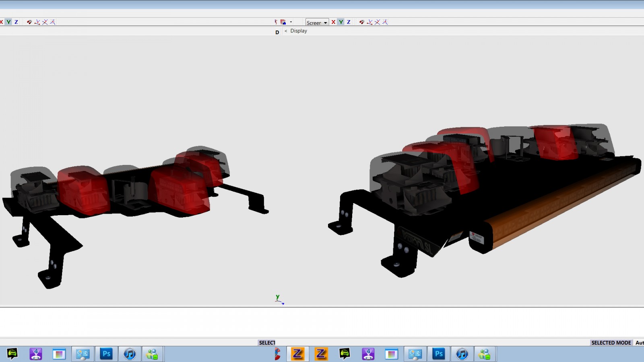The height and width of the screenshot is (362, 644).
Task: Click the Aut status field beside SELECTED MODE
Action: coord(639,343)
